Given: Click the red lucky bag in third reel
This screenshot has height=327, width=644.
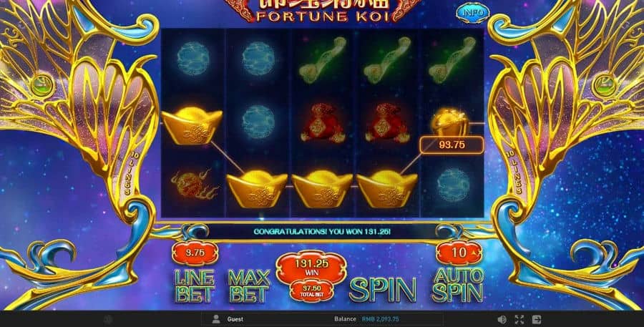Looking at the screenshot, I should click(323, 123).
